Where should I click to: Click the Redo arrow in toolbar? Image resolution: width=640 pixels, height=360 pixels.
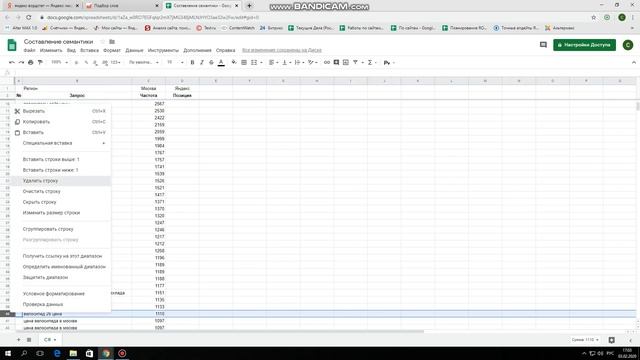coord(21,62)
